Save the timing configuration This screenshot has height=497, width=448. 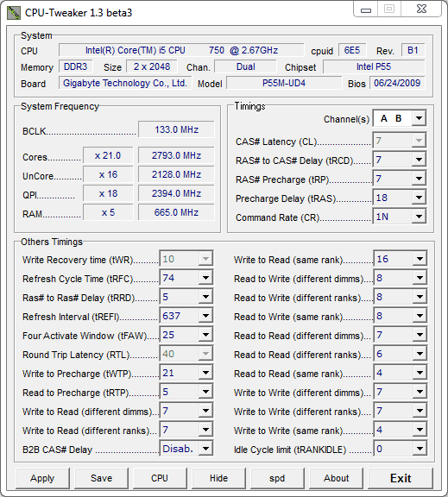101,478
